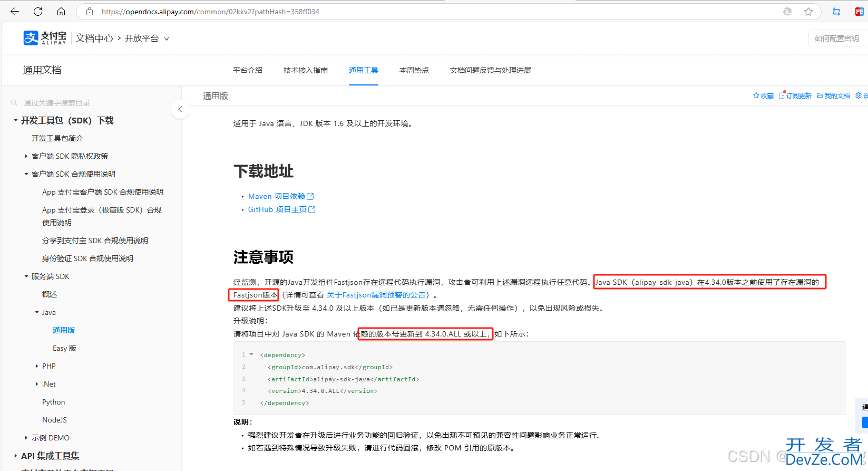Collapse 开发工具包（SDK）下载 section

(16, 120)
